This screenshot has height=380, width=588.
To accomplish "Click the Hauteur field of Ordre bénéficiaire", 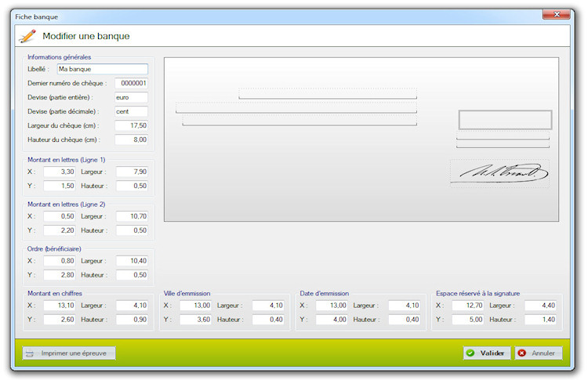I will click(132, 275).
